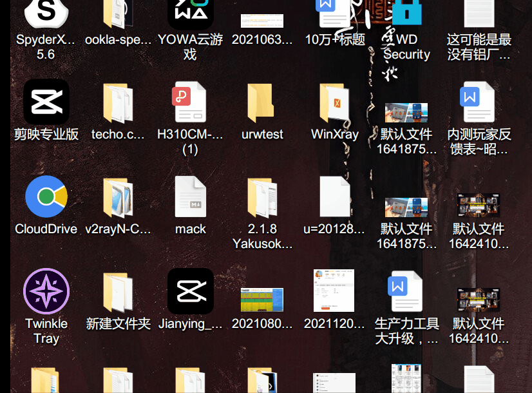Open the H310CM-...(1) PDF file

tap(191, 102)
